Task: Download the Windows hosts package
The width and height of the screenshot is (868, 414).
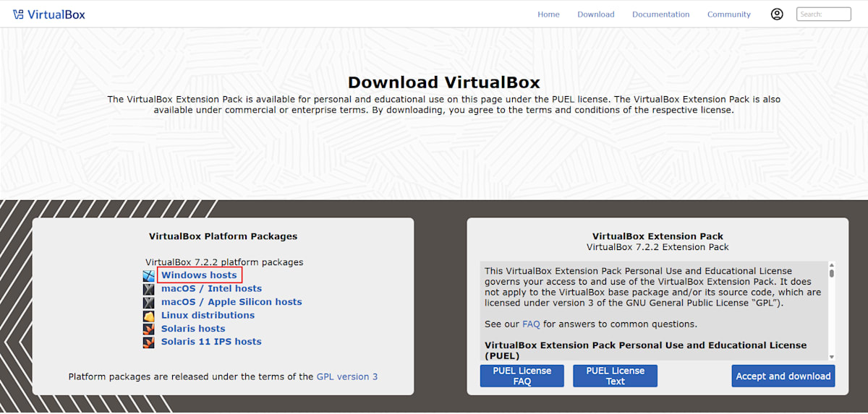Action: click(199, 275)
